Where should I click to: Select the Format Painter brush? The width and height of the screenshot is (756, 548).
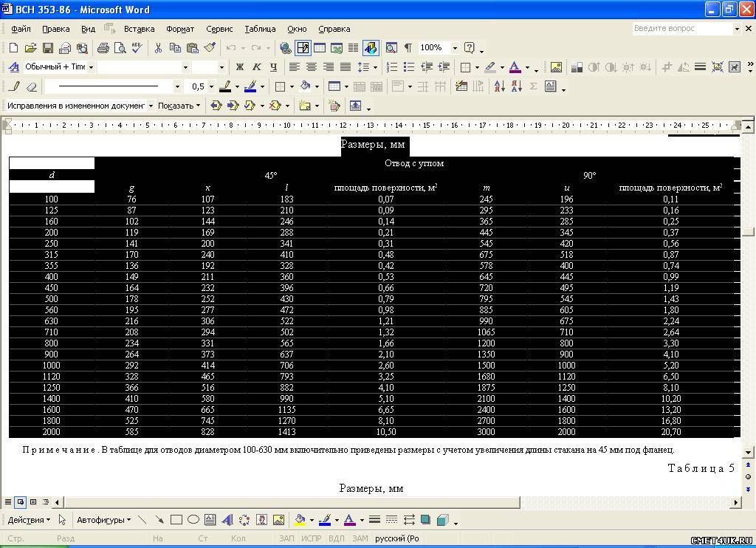tap(210, 48)
